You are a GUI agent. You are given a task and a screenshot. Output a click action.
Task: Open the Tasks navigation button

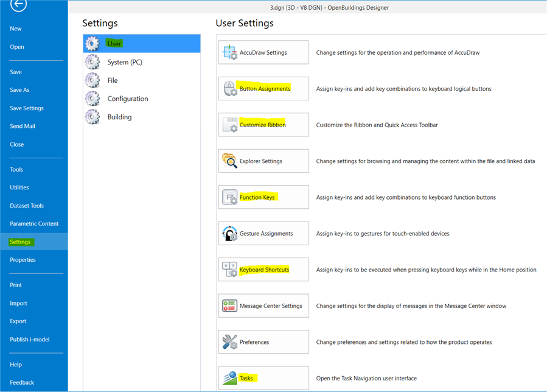(263, 378)
